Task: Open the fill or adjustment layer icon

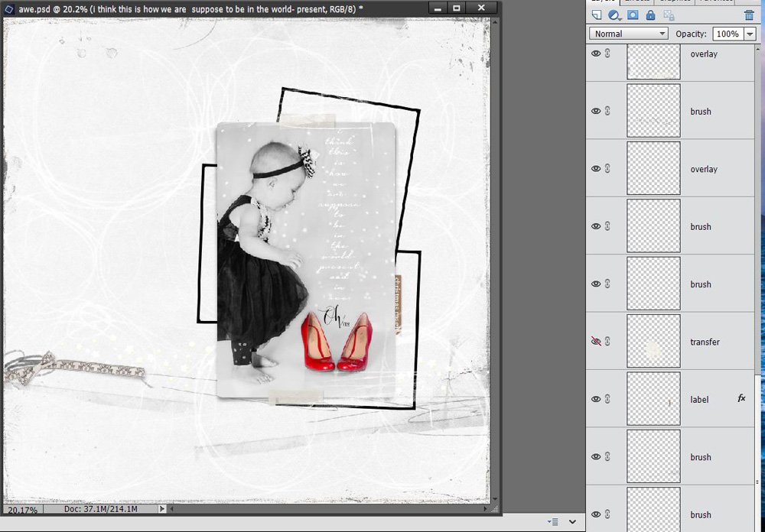Action: click(x=614, y=15)
